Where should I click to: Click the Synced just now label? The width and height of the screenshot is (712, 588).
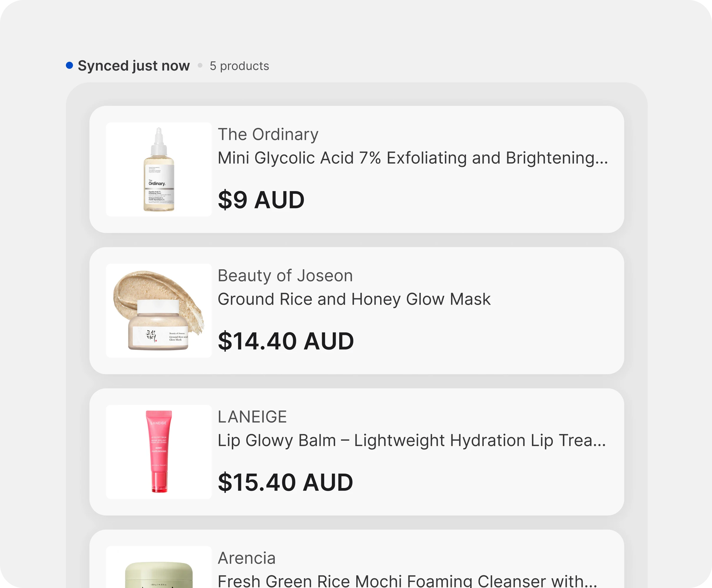134,66
